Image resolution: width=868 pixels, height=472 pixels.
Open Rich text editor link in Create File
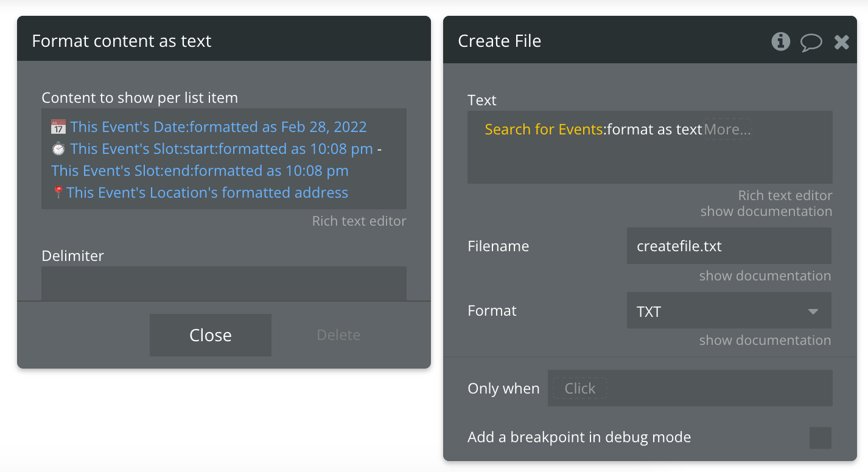coord(785,195)
